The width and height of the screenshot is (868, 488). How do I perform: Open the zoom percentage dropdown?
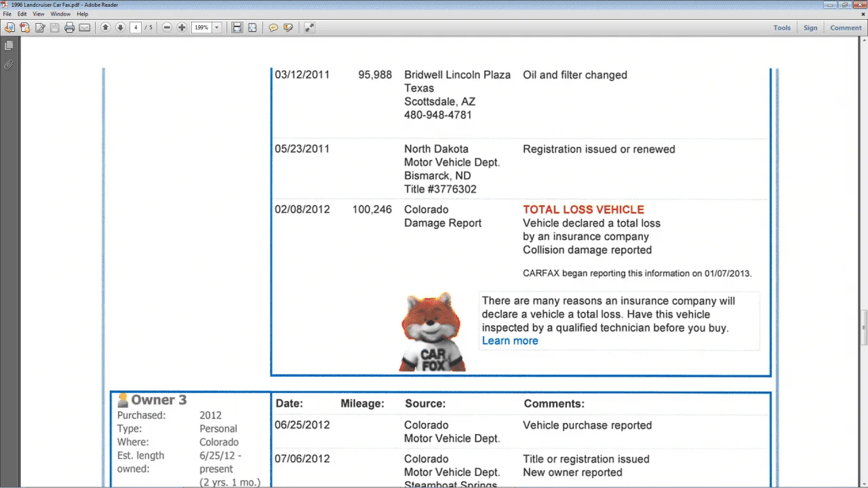[217, 28]
